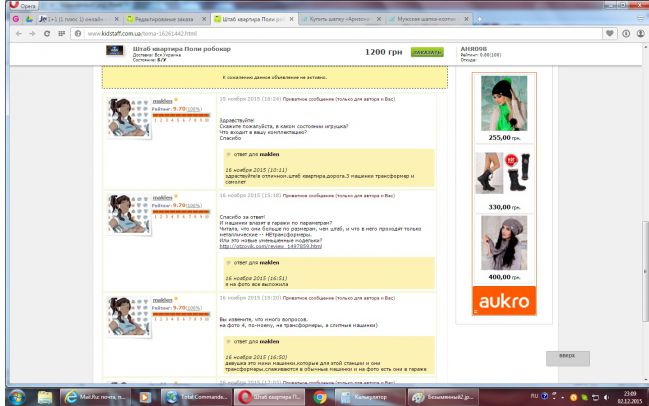Viewport: 649px width, 406px height.
Task: Switch to the 'Редактирование заказа' tab
Action: [167, 19]
